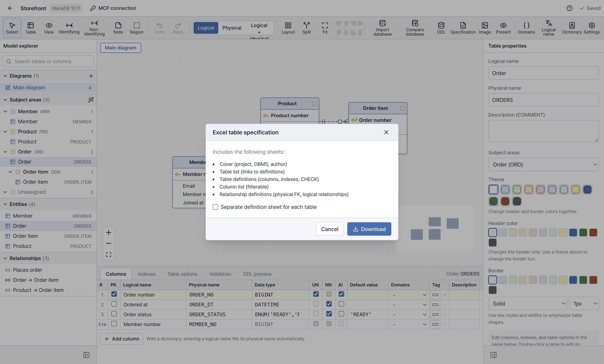The height and width of the screenshot is (364, 604).
Task: Export diagram as Image
Action: tap(485, 28)
